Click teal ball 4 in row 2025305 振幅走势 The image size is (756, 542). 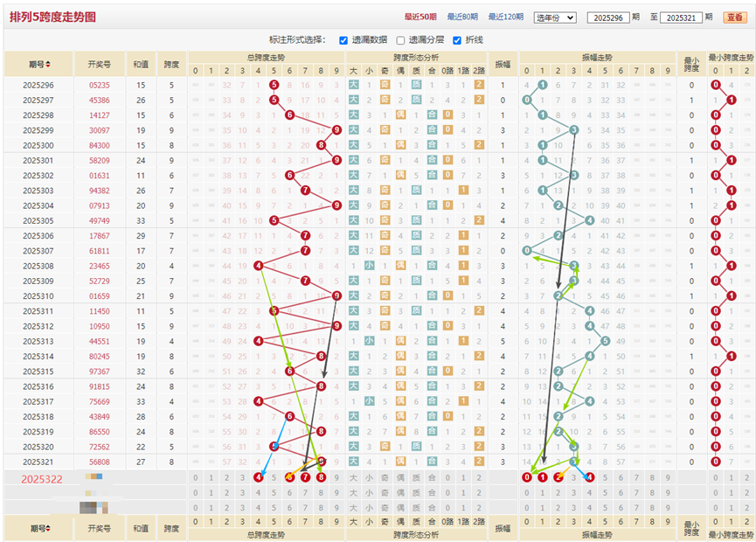590,221
